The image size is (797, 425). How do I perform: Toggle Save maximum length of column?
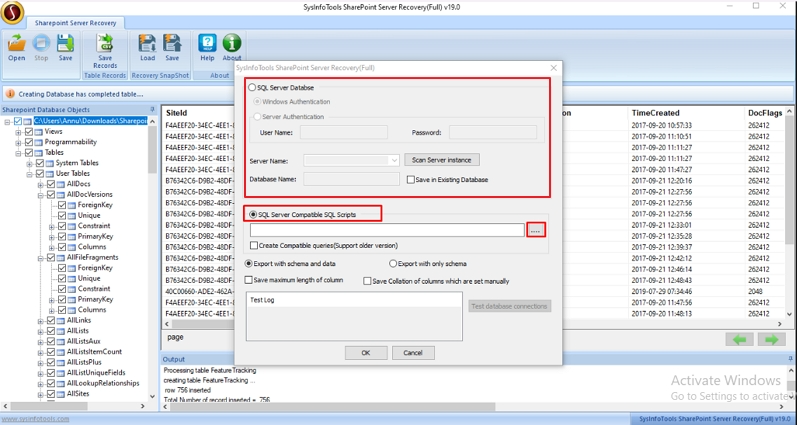coord(250,281)
